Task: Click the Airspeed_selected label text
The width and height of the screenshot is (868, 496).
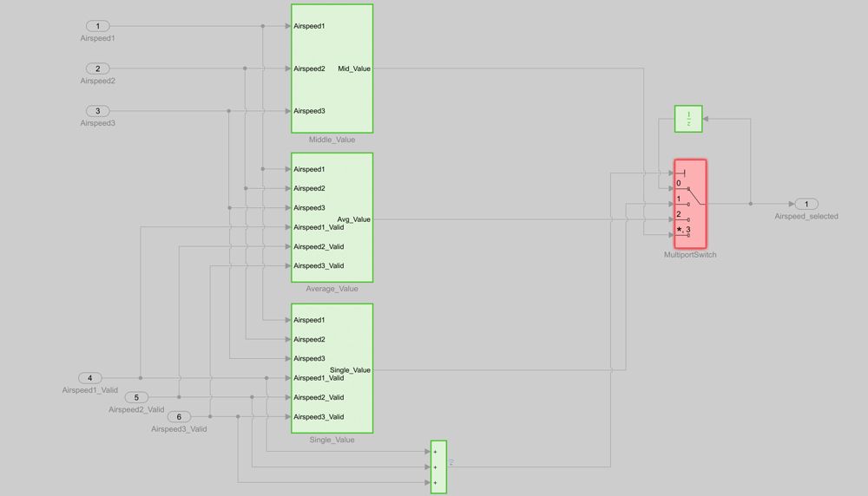Action: pos(806,216)
